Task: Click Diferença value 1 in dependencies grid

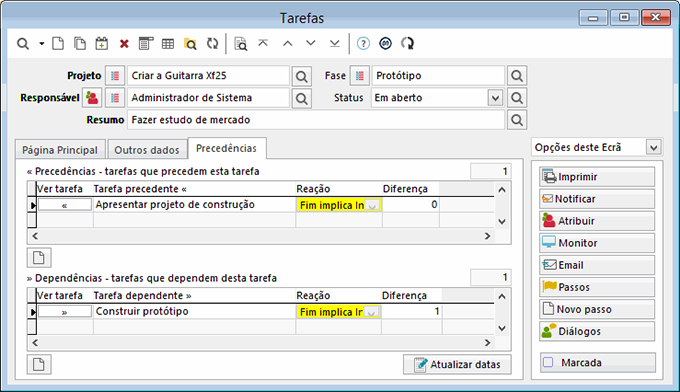Action: [412, 311]
